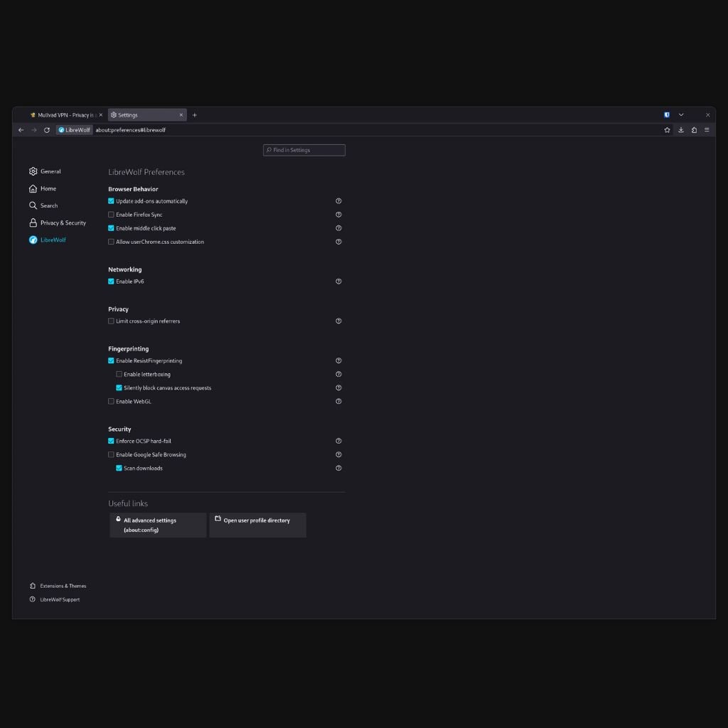Viewport: 728px width, 728px height.
Task: Open the downloads panel icon
Action: coord(680,130)
